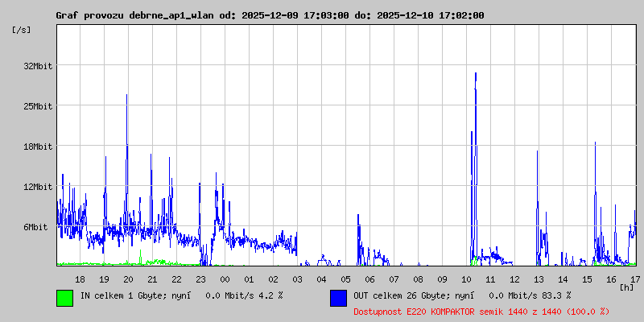644x322 pixels.
Task: Click the '14' hour tick label
Action: click(563, 279)
